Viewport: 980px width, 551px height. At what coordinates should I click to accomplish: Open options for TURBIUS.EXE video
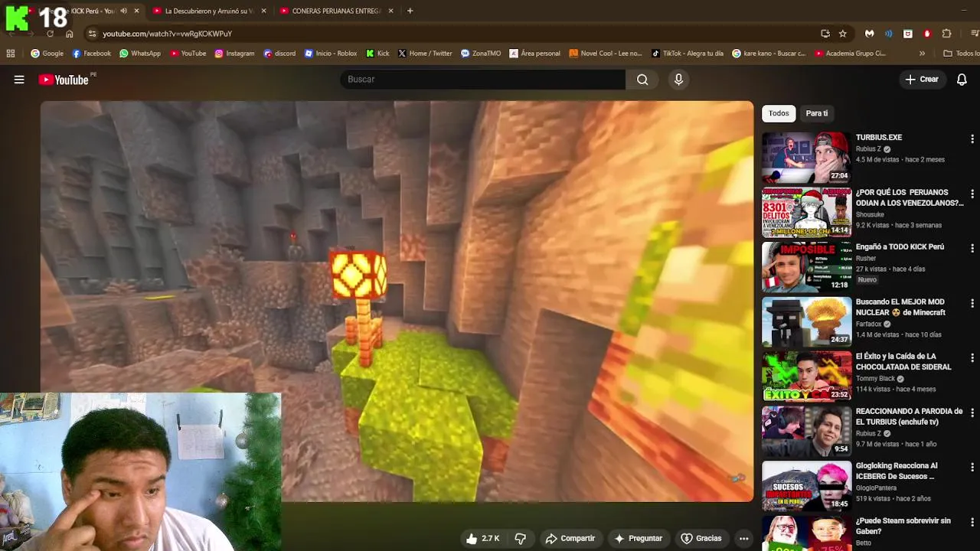point(972,139)
